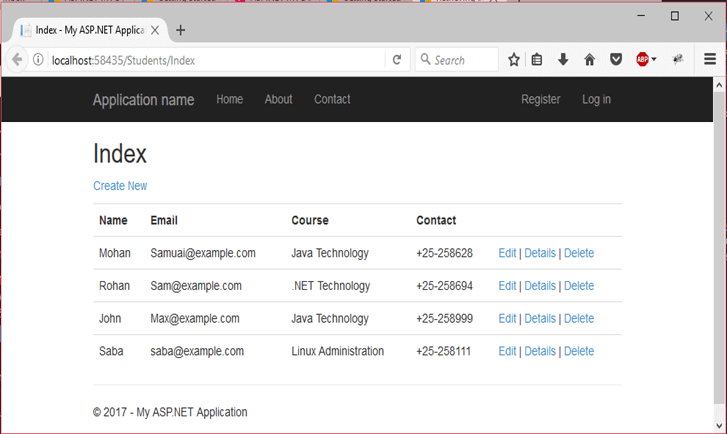
Task: Bookmark this page with the star icon
Action: (x=514, y=60)
